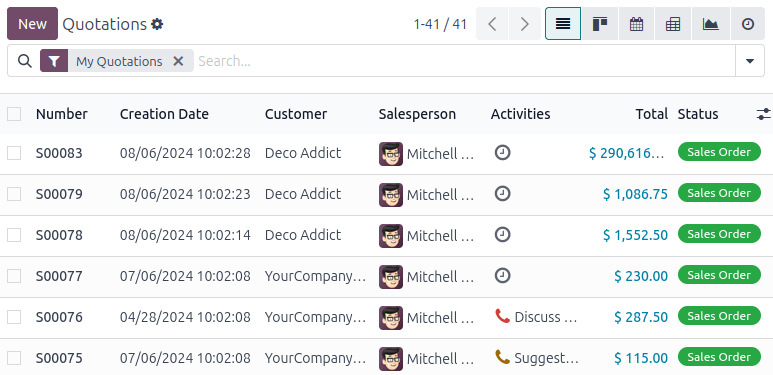
Task: Open the Graph view
Action: [x=710, y=24]
